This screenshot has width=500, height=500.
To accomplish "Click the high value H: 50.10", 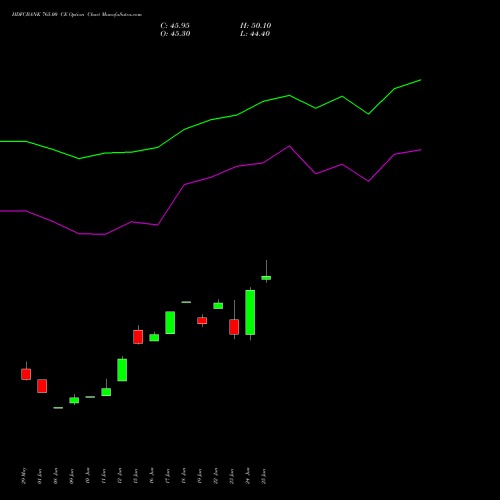I will [x=256, y=26].
